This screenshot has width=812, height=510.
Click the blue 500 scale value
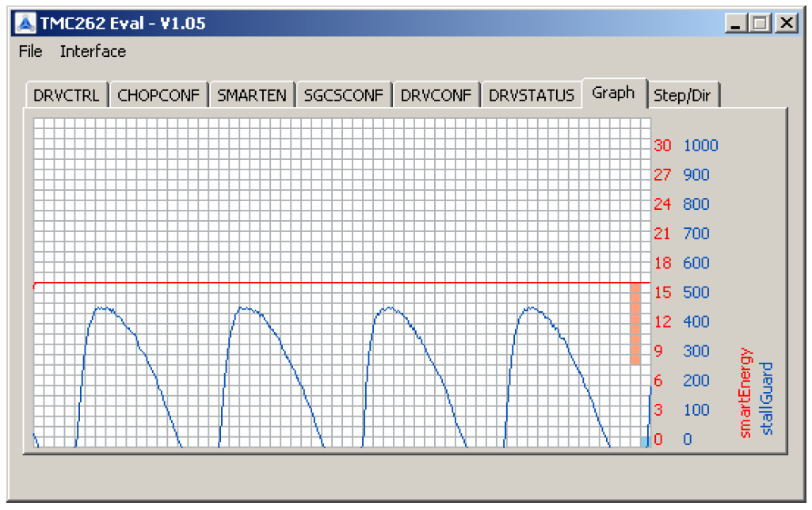[696, 292]
